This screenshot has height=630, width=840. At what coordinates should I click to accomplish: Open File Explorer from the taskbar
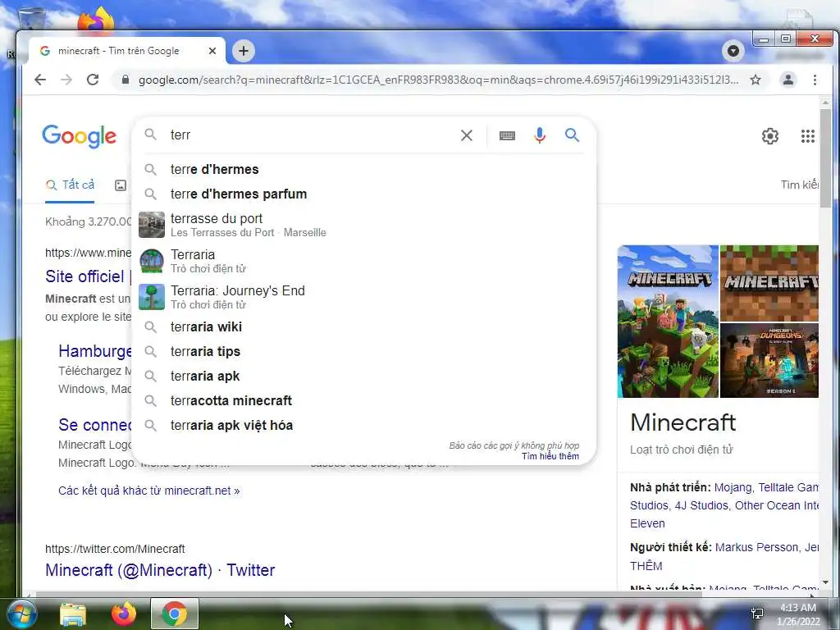click(x=73, y=614)
